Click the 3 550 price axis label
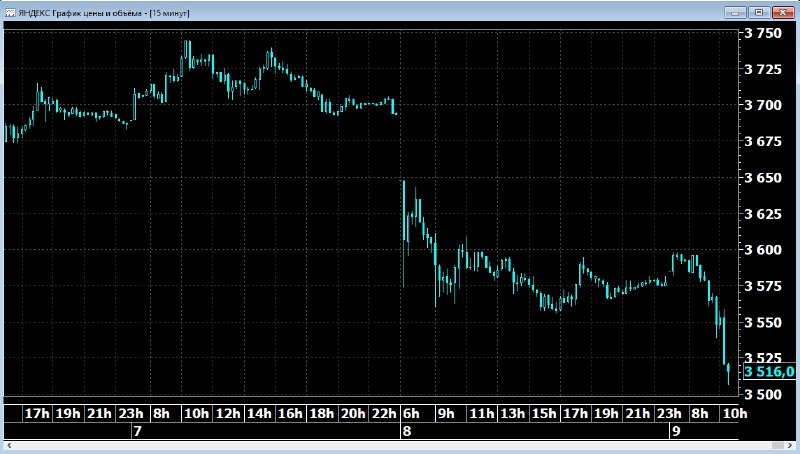The image size is (800, 454). point(763,322)
